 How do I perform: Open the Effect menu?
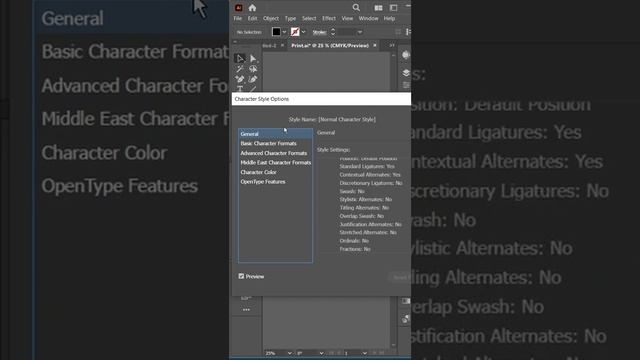329,18
